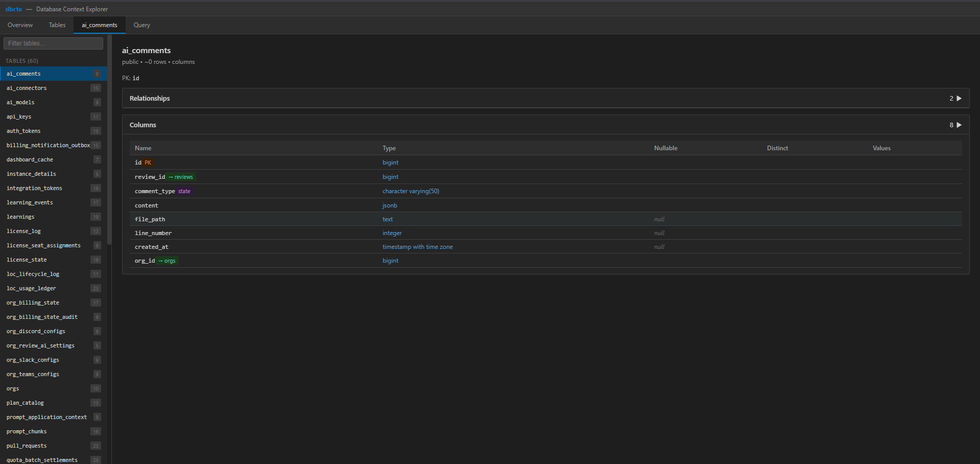Screen dimensions: 980x464
Task: Click the character varying(50) type
Action: (411, 191)
